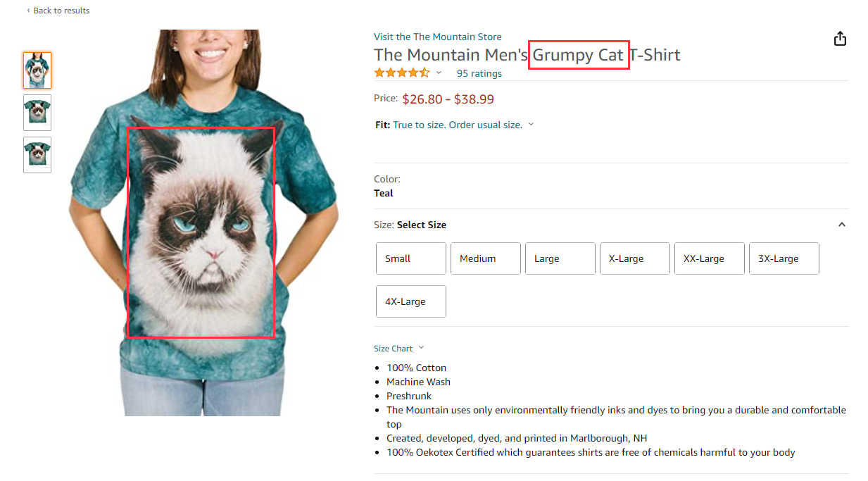Select the bottom teal shirt thumbnail
This screenshot has height=481, width=868.
37,154
